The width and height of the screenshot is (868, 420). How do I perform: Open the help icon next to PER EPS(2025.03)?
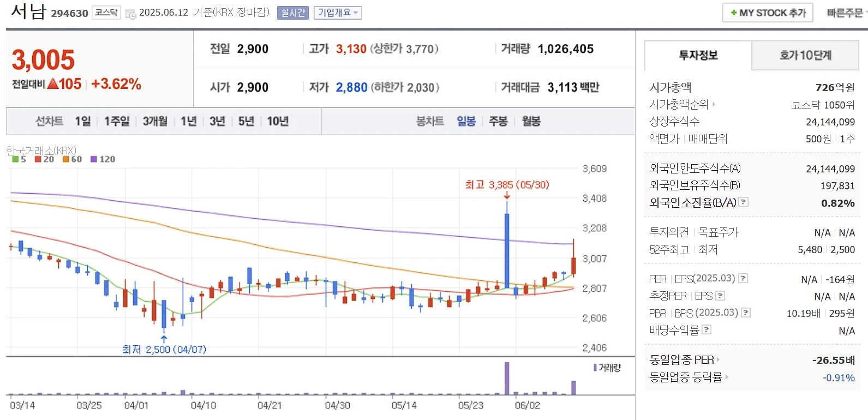coord(743,278)
